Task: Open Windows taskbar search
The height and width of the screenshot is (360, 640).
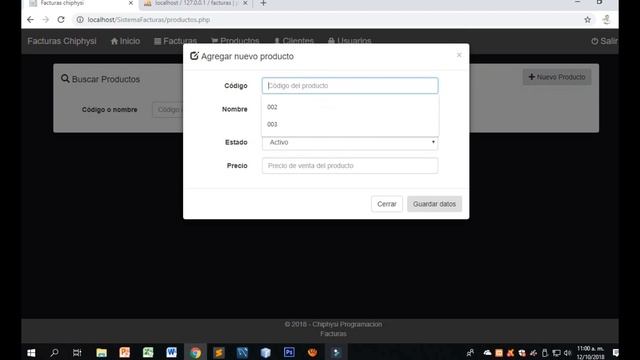Action: [54, 353]
